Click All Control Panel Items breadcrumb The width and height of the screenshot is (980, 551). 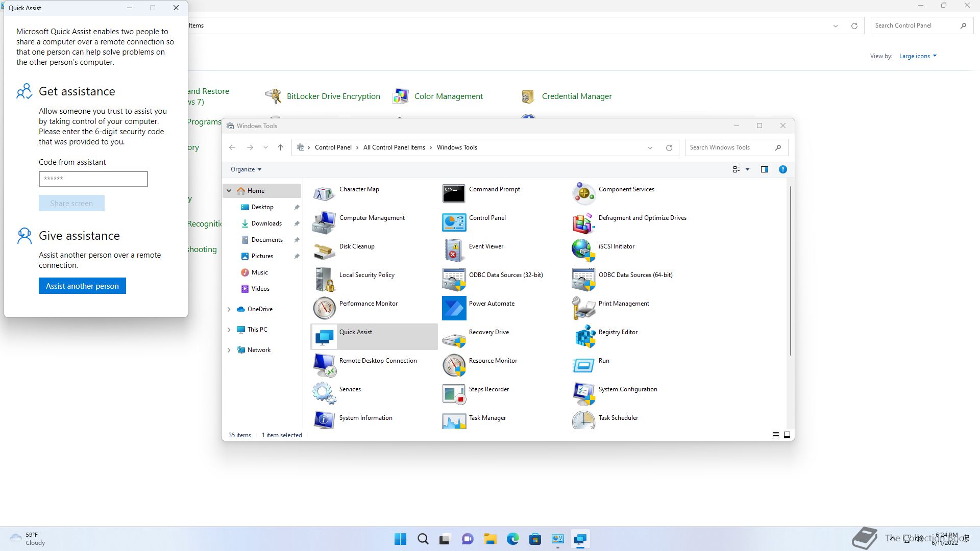(394, 147)
